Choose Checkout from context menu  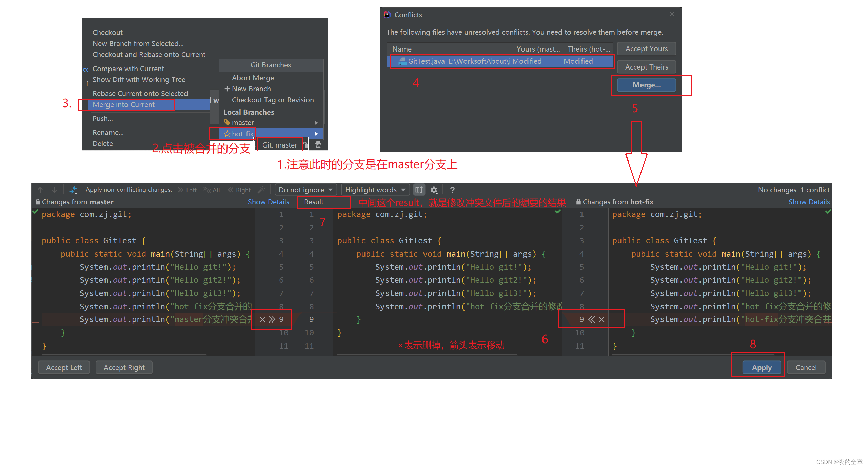(149, 32)
